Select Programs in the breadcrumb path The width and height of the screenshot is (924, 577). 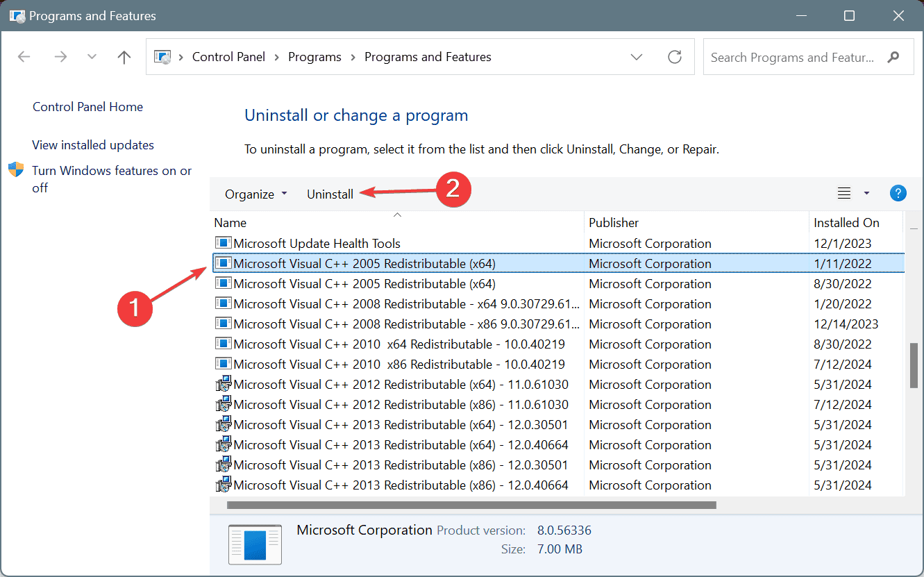314,57
